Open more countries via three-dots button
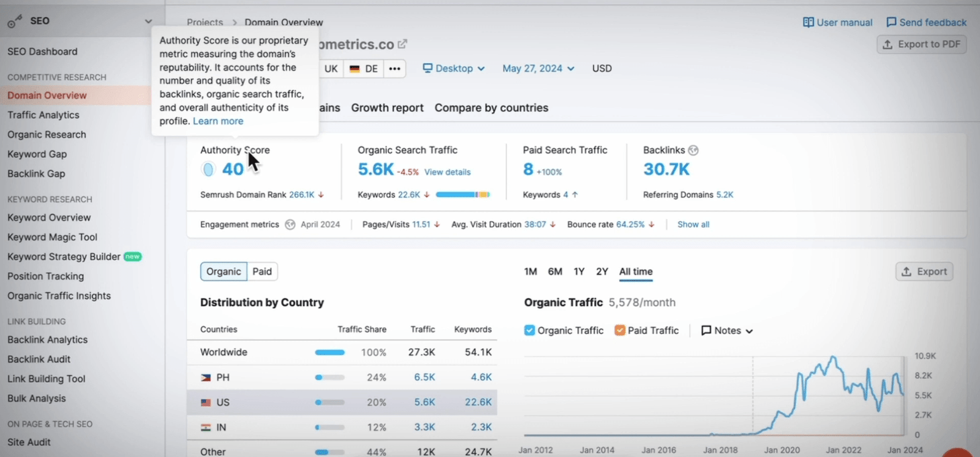The width and height of the screenshot is (980, 457). click(394, 69)
